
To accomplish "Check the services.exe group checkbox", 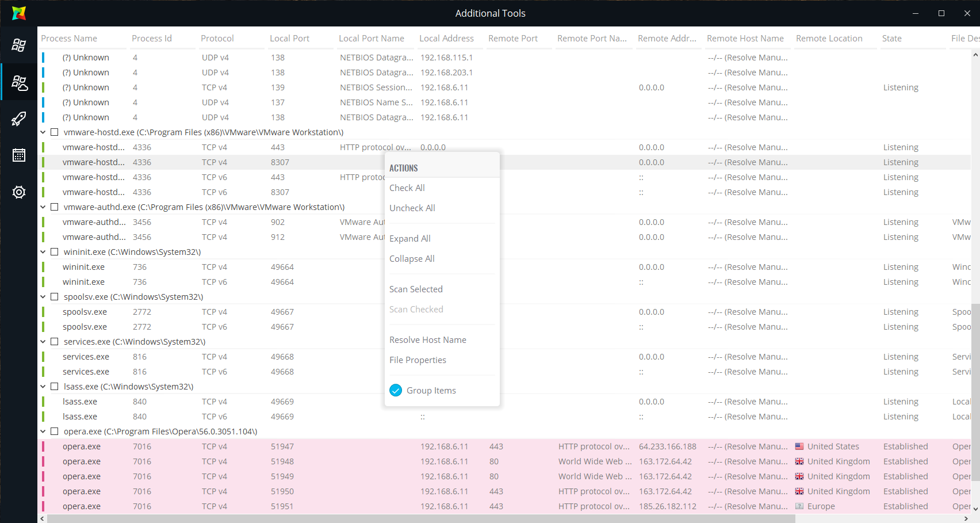I will pos(55,342).
